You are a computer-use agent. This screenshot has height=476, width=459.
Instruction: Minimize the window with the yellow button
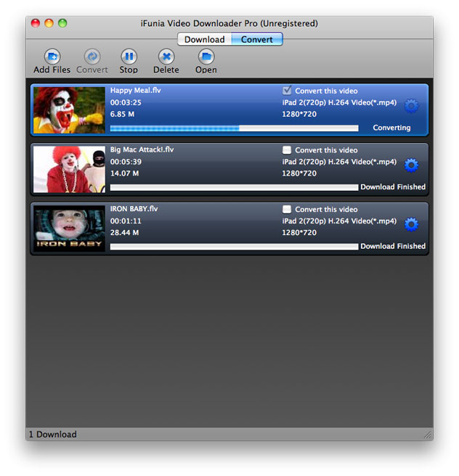coord(49,23)
